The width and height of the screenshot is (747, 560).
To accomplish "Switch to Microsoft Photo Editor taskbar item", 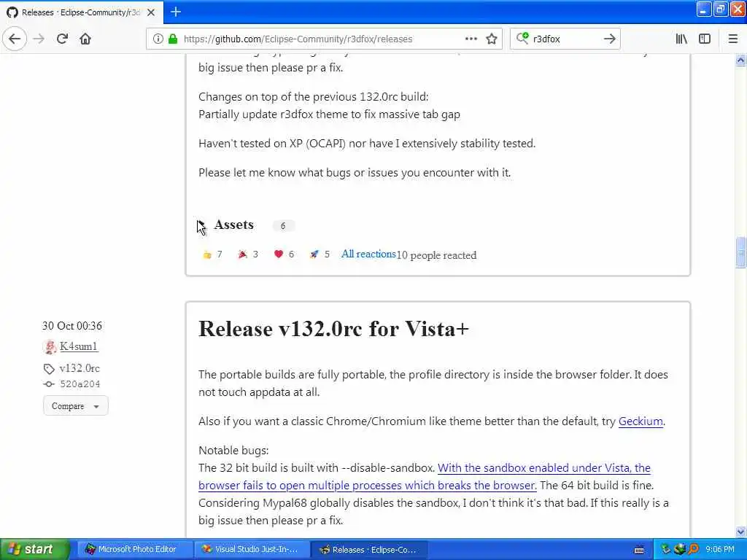I will 135,550.
